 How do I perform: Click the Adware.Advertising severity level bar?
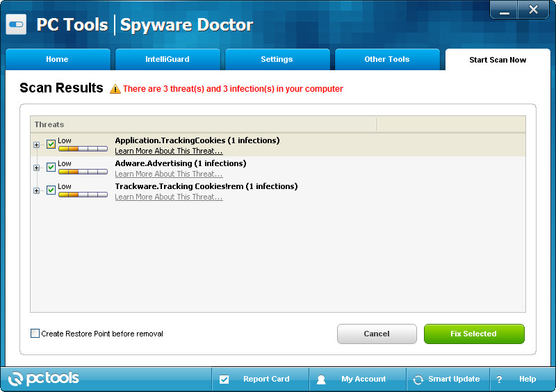[x=83, y=172]
